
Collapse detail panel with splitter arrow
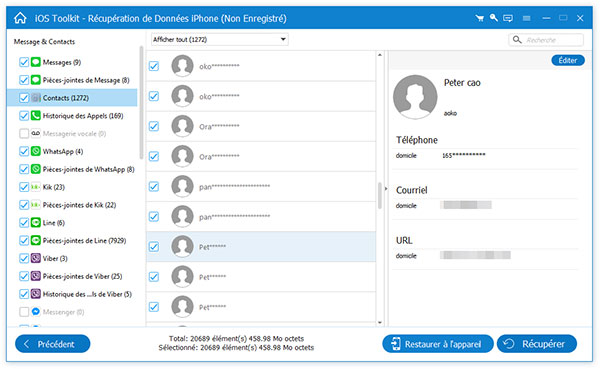[x=386, y=188]
